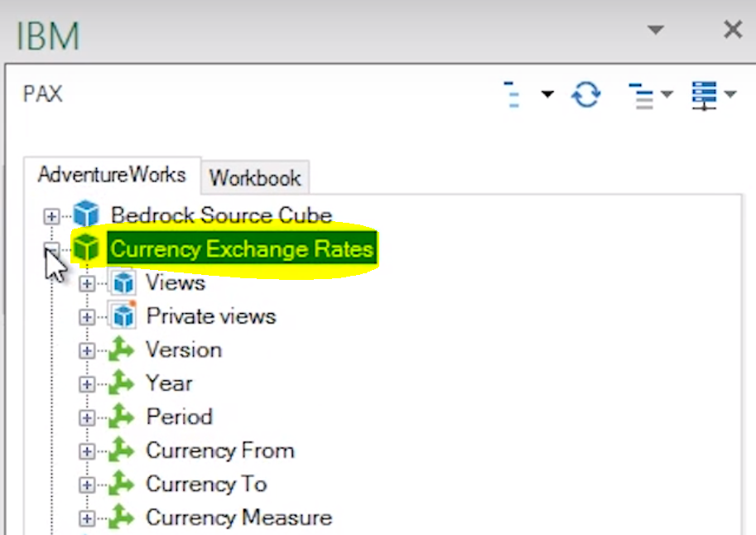Screen dimensions: 756x535
Task: Click the Currency From dimension icon
Action: [x=121, y=450]
